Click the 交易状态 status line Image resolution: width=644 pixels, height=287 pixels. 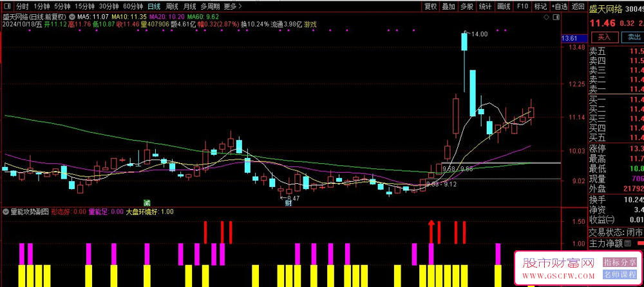pyautogui.click(x=616, y=232)
